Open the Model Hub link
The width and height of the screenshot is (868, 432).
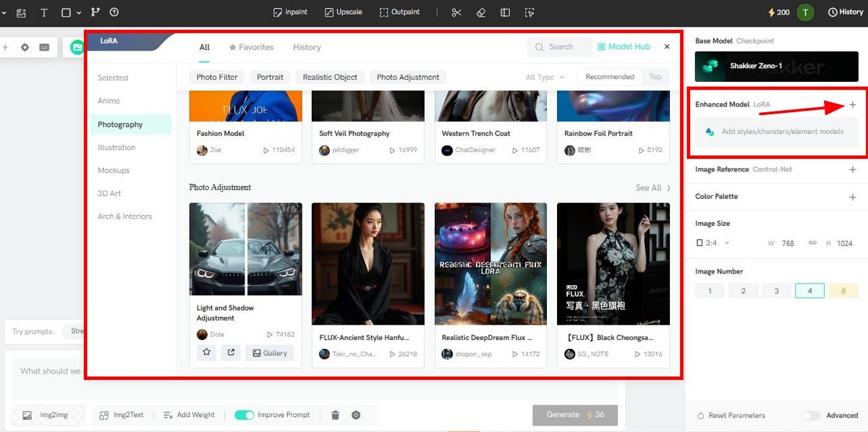point(624,47)
